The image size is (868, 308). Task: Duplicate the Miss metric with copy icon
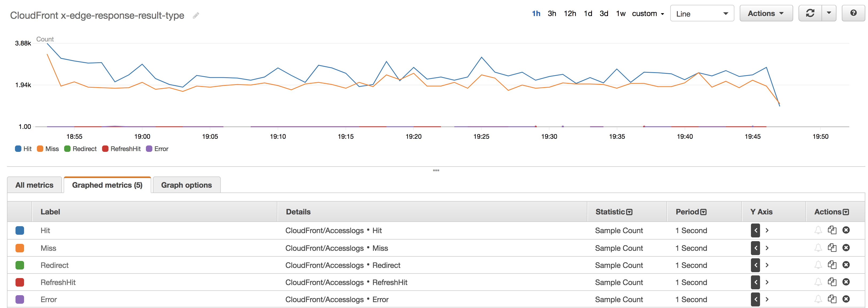[x=832, y=248]
